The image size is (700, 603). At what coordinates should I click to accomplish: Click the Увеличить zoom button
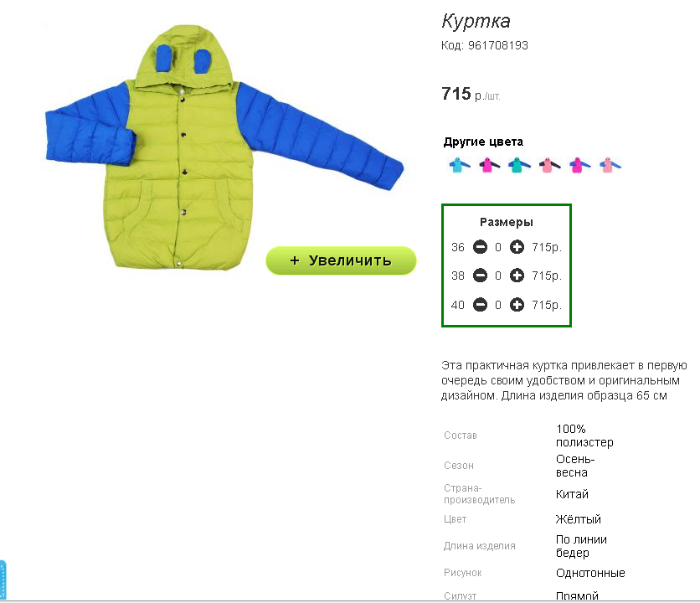(341, 260)
